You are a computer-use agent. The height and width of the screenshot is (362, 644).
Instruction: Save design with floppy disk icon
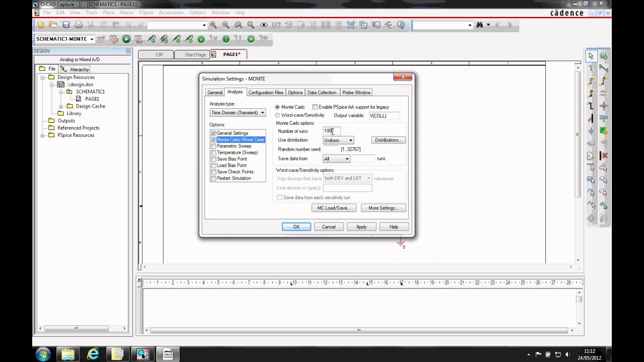point(66,25)
